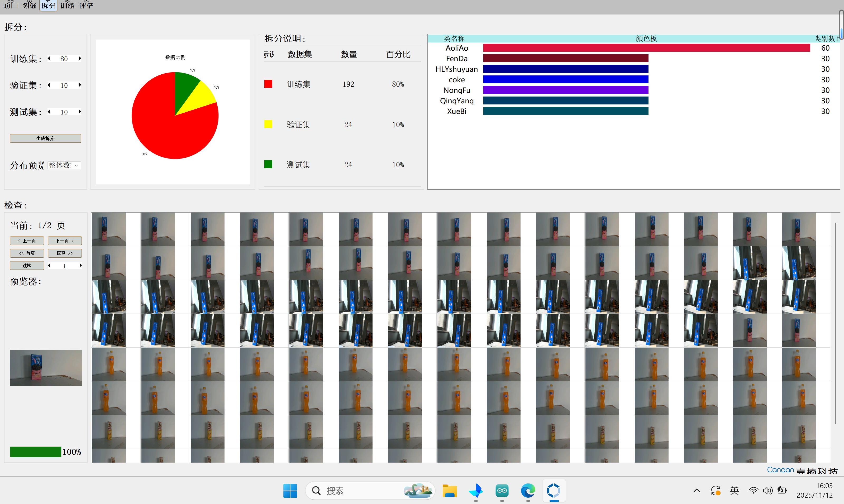Go to next page with 下一页

65,241
